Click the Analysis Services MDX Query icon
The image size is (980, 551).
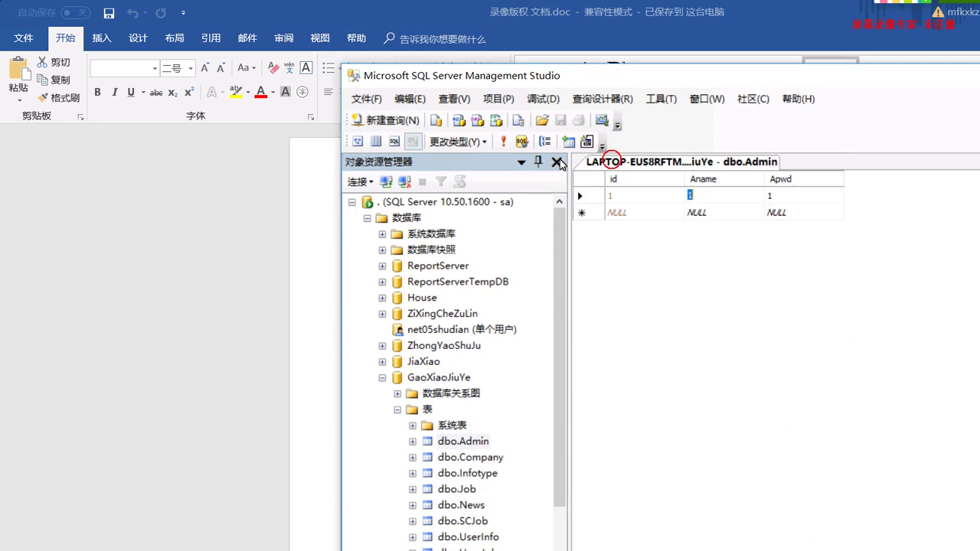(459, 120)
